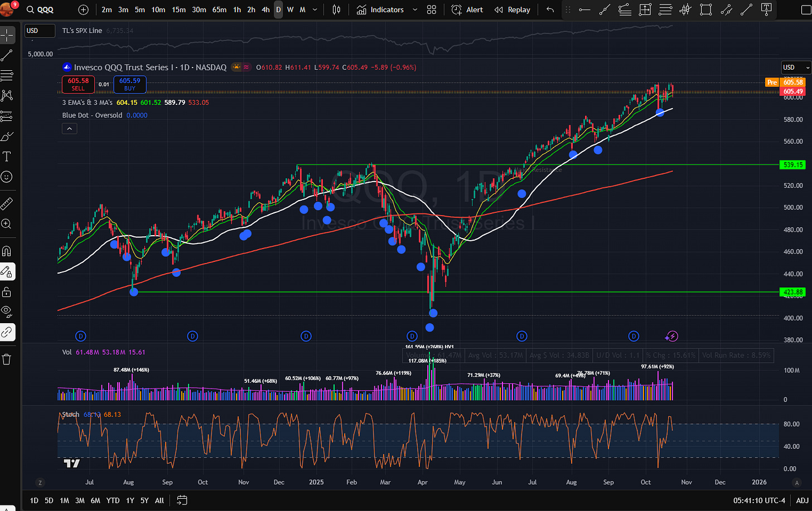Switch to the 2m timeframe
The image size is (812, 511).
pos(107,9)
